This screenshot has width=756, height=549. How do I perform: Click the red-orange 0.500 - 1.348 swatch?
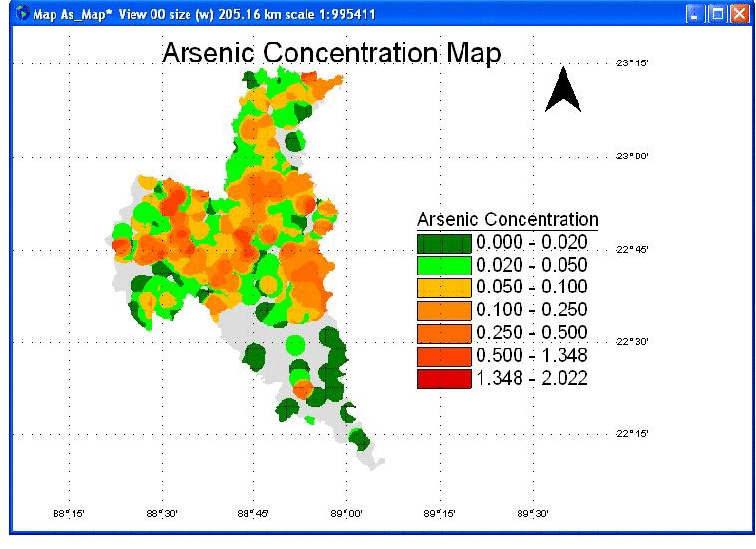(x=444, y=355)
